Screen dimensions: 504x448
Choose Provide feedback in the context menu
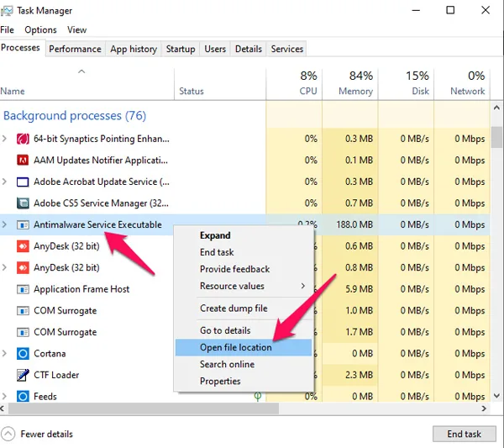point(244,269)
